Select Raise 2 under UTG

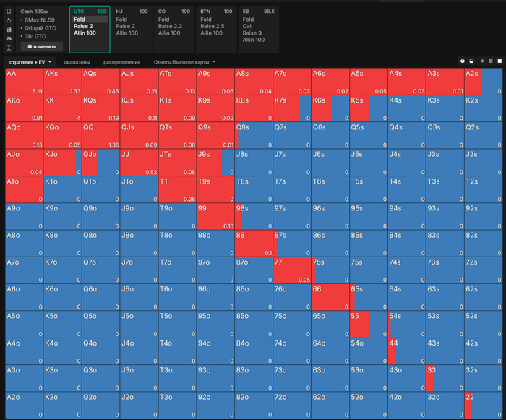click(83, 26)
